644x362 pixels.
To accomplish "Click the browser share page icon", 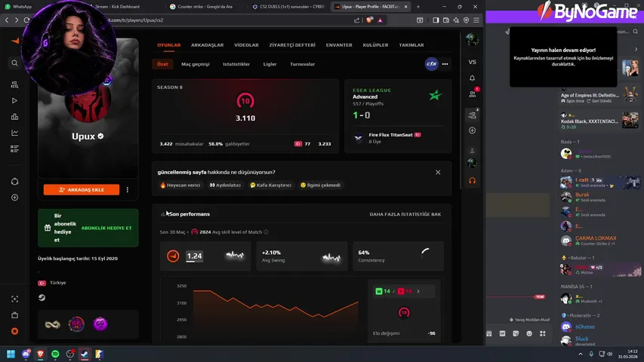I will click(356, 20).
